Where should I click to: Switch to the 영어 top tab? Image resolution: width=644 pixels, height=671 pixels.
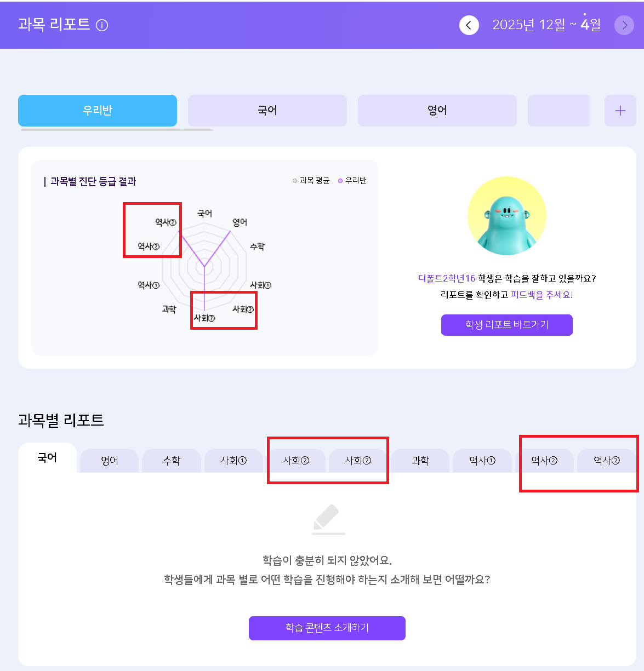(437, 111)
